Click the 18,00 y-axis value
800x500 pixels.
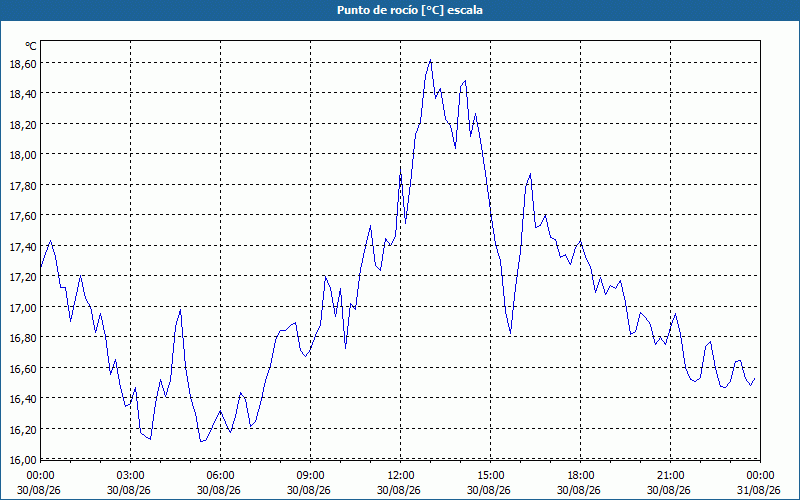(x=23, y=155)
